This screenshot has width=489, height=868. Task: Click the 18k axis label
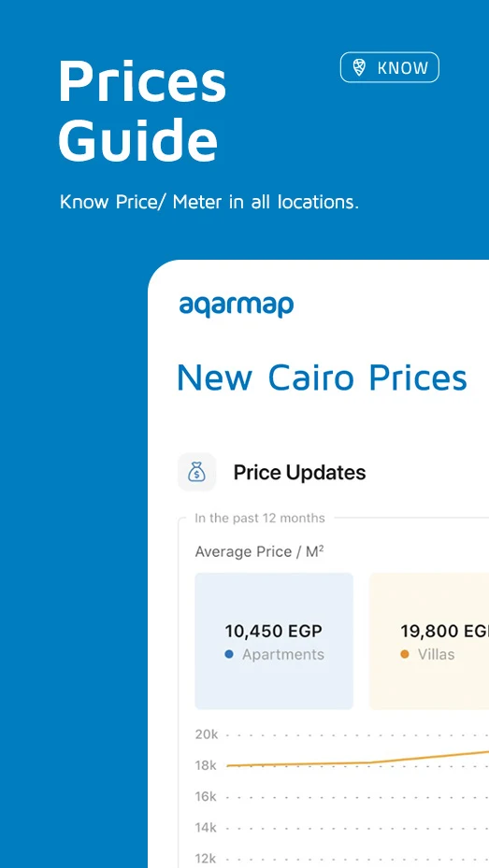[206, 765]
